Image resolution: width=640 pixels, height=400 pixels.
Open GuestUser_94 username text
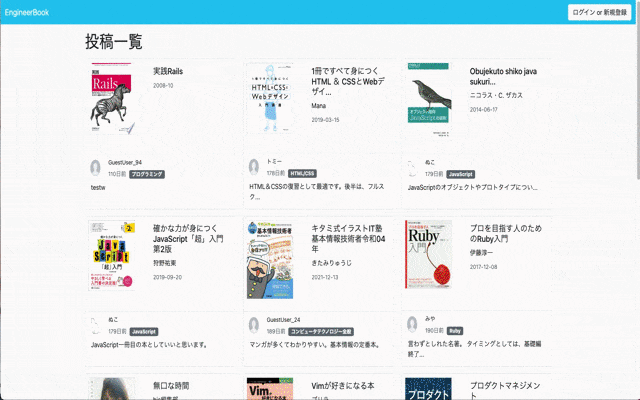124,162
